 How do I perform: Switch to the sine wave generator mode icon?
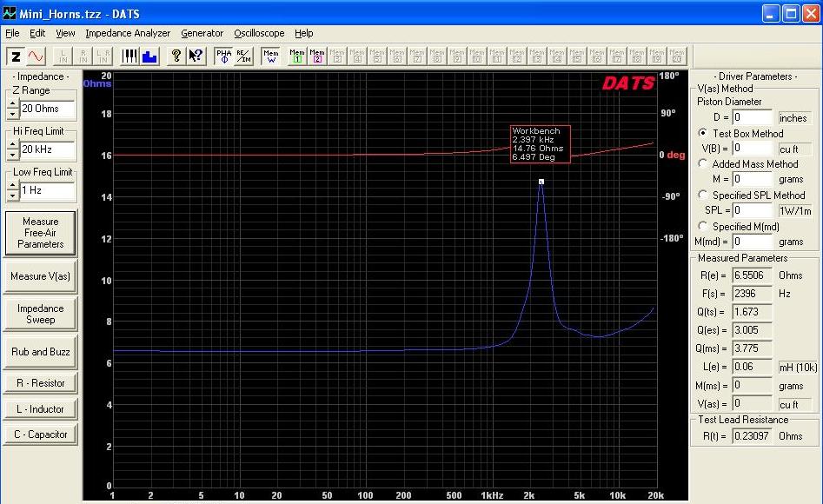click(x=36, y=56)
